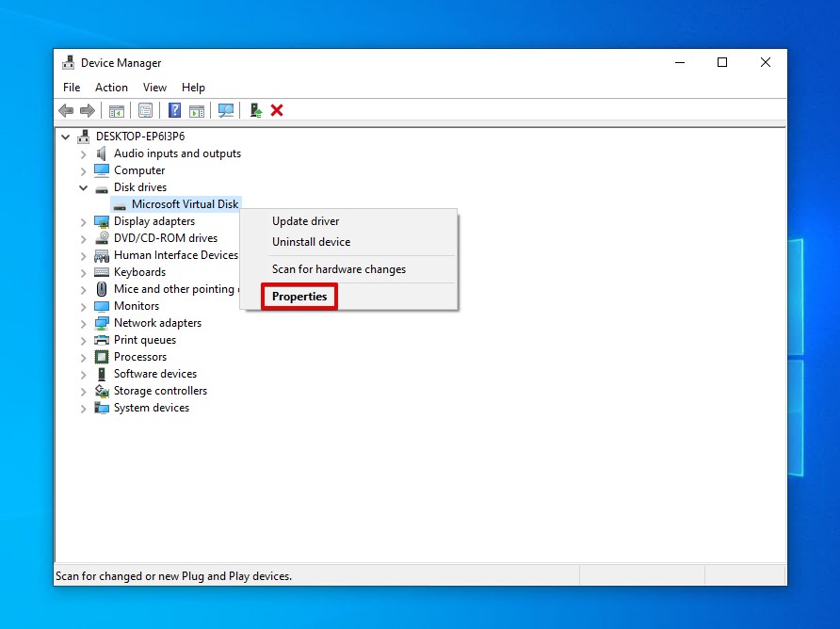Select the Storage controllers label
Viewport: 840px width, 629px height.
(160, 391)
